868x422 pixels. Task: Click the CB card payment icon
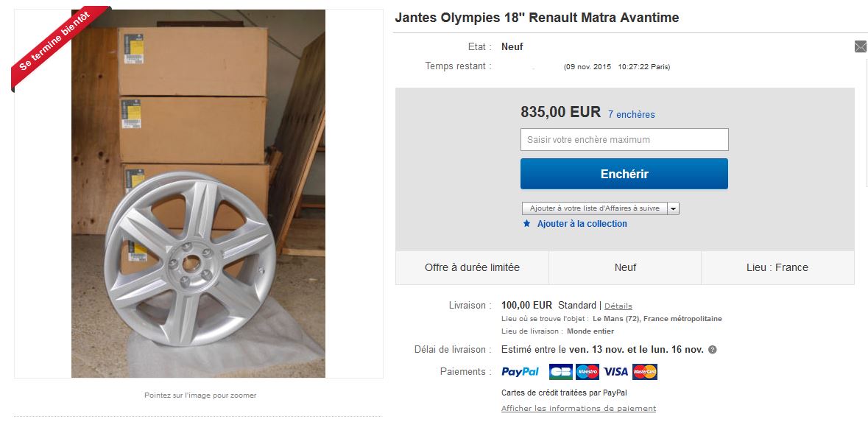[x=560, y=372]
